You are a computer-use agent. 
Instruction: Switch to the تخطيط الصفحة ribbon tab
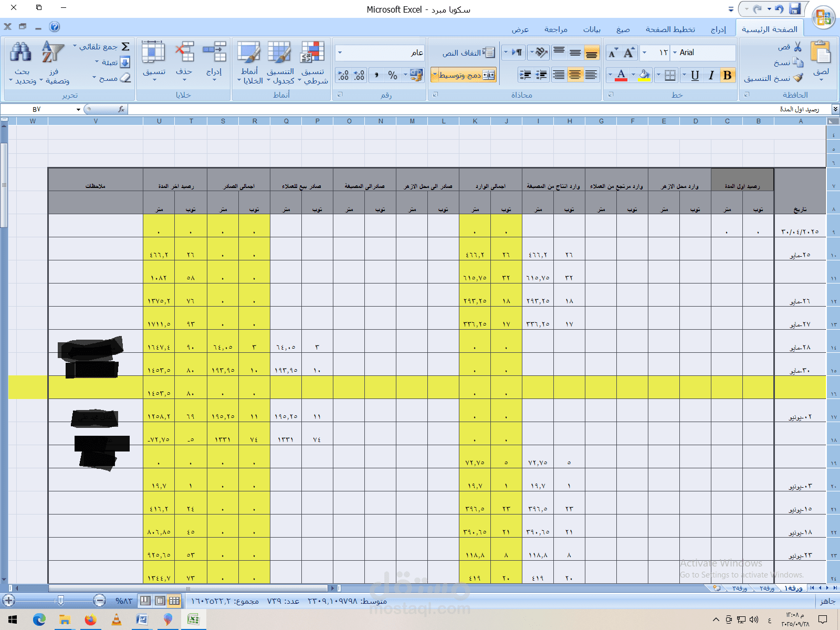670,29
